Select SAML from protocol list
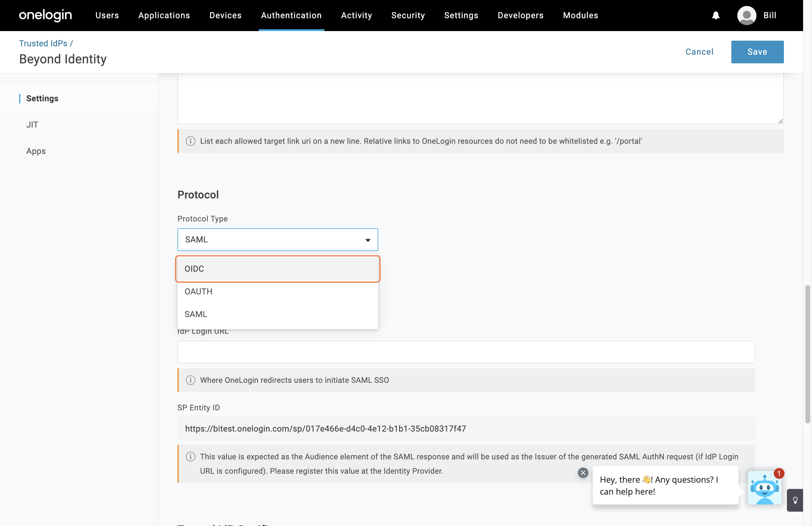Screen dimensions: 812x526 pos(278,314)
